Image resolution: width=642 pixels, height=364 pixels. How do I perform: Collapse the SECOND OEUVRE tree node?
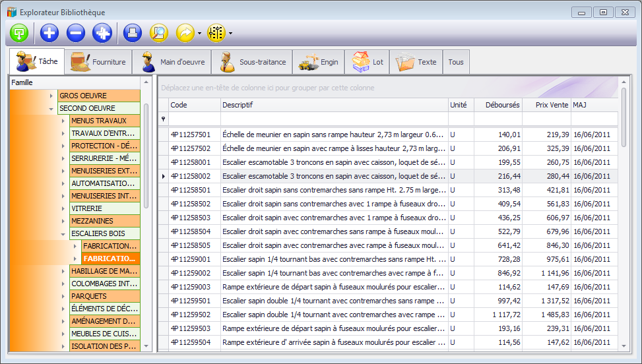tap(51, 108)
